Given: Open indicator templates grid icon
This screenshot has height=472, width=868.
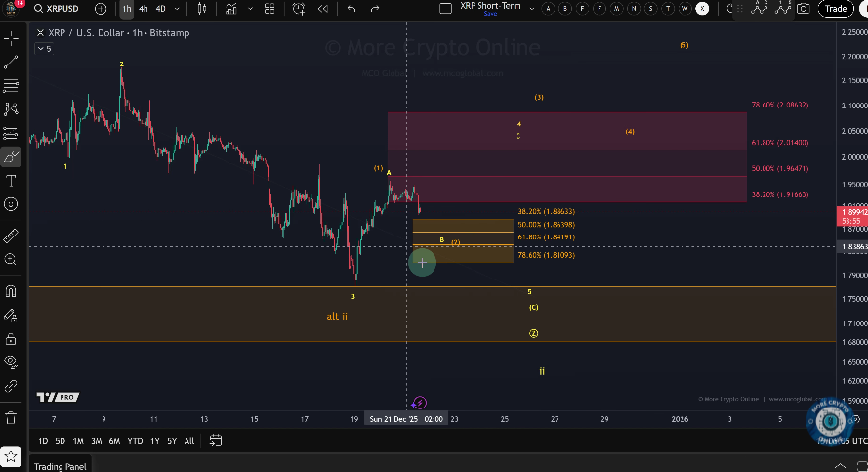Looking at the screenshot, I should tap(269, 9).
